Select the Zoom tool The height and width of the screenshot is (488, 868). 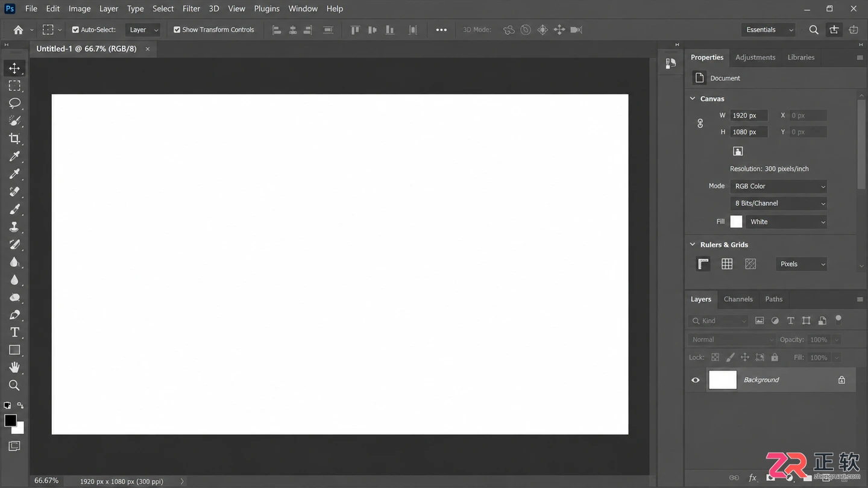coord(14,386)
